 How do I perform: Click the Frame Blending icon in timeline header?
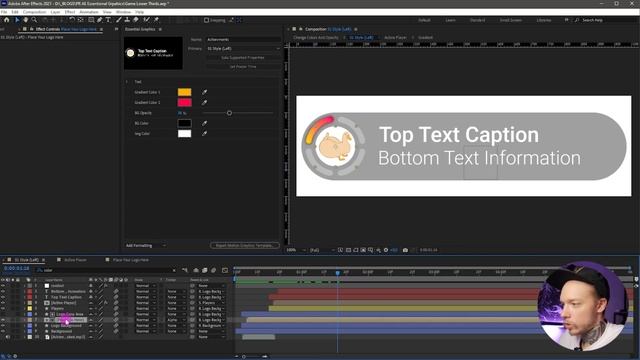coord(204,270)
